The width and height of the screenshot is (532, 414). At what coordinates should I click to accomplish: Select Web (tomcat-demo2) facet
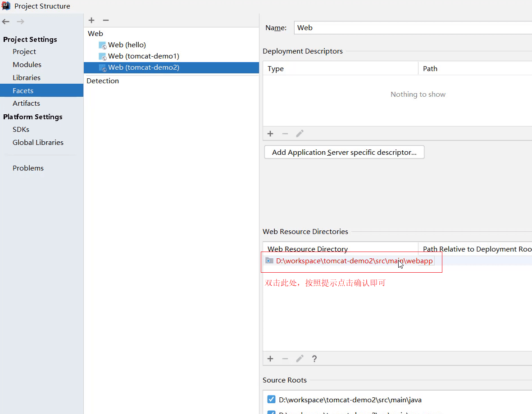(x=143, y=67)
